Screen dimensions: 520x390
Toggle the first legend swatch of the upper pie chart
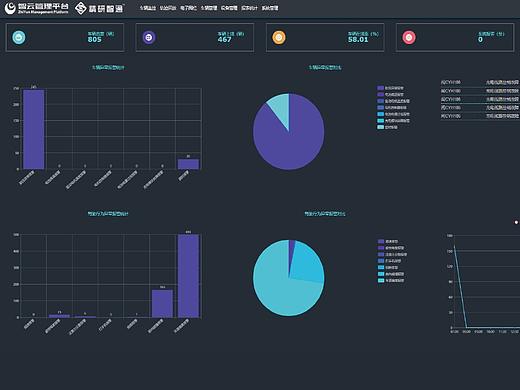click(x=380, y=88)
